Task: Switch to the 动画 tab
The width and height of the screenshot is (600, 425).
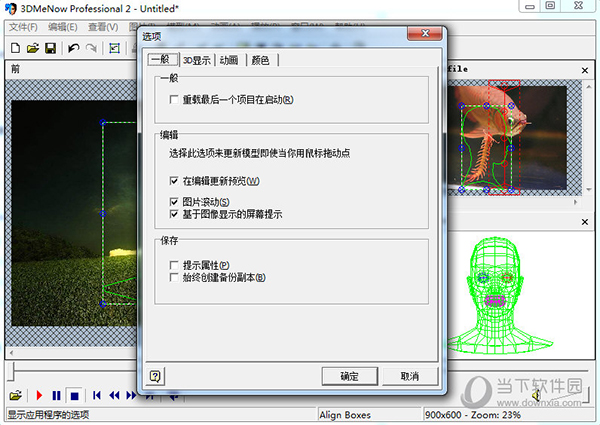Action: click(229, 60)
